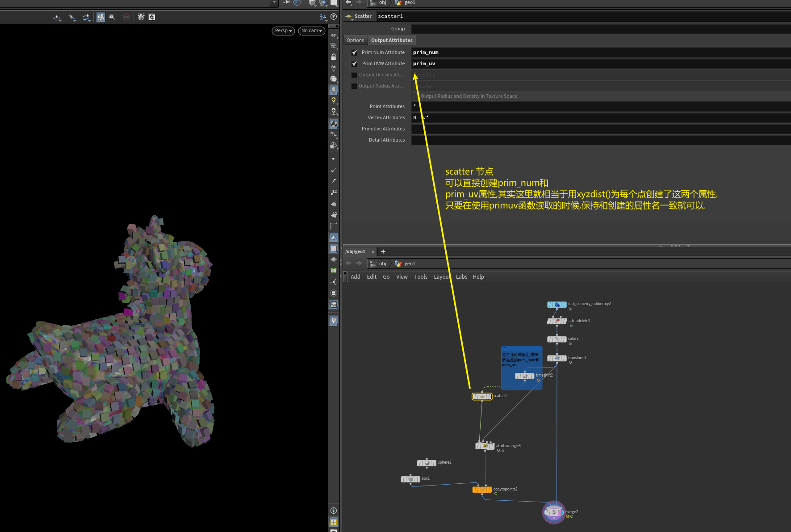Viewport: 791px width, 532px height.
Task: Click the lock icon in viewport sidebar
Action: click(x=334, y=57)
